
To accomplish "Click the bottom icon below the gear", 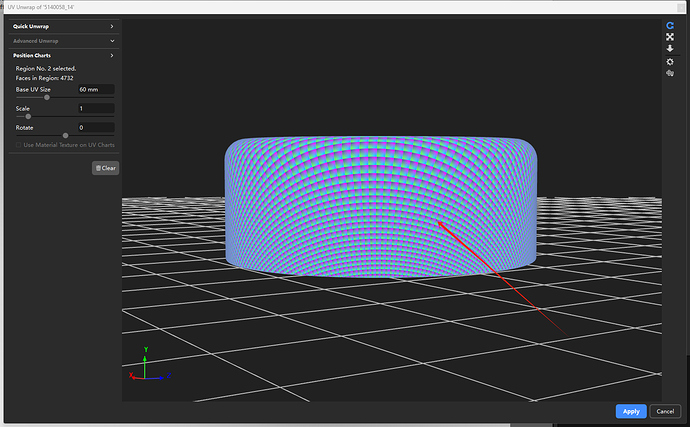I will pos(670,73).
